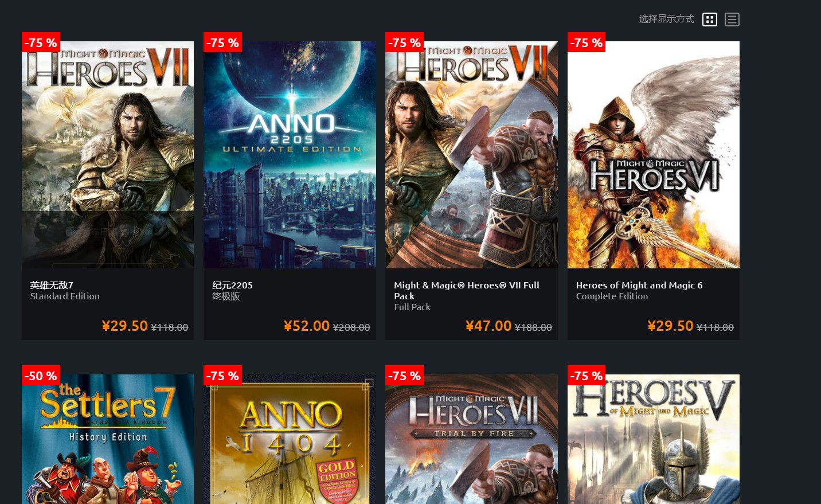Open Heroes V of Might and Magic cover
This screenshot has height=504, width=821.
tap(654, 439)
